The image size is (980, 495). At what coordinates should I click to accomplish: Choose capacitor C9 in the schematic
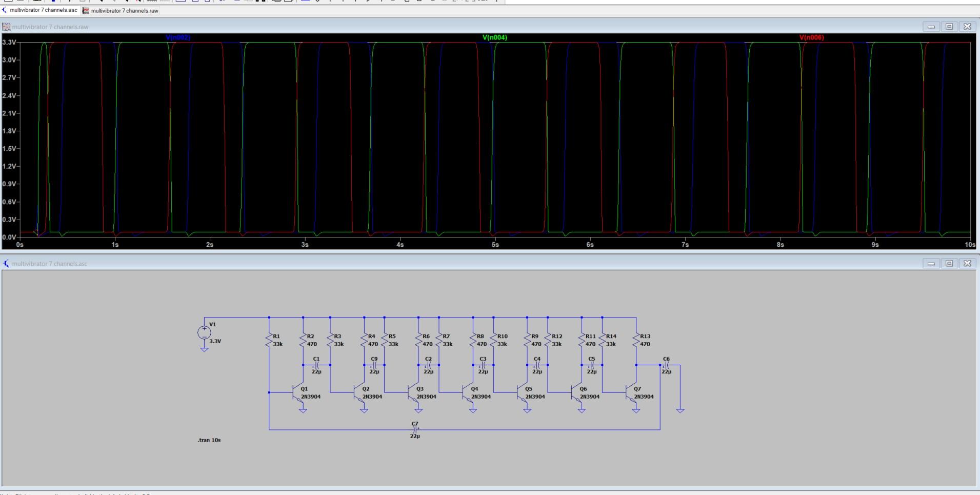(374, 365)
